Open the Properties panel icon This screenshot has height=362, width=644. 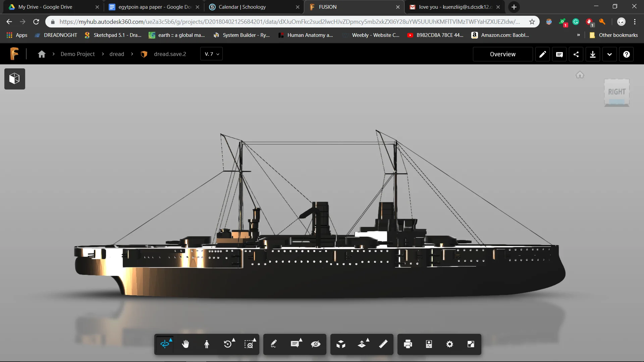(x=429, y=344)
